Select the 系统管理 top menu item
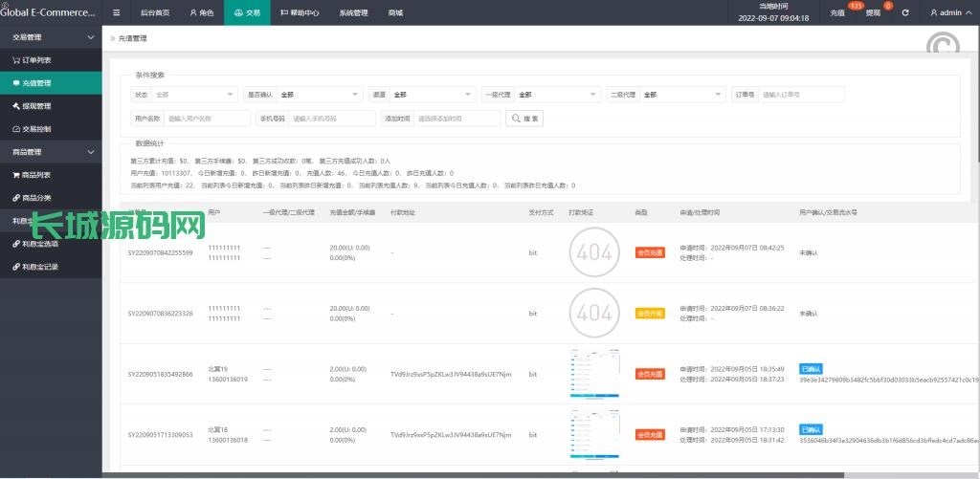 353,13
